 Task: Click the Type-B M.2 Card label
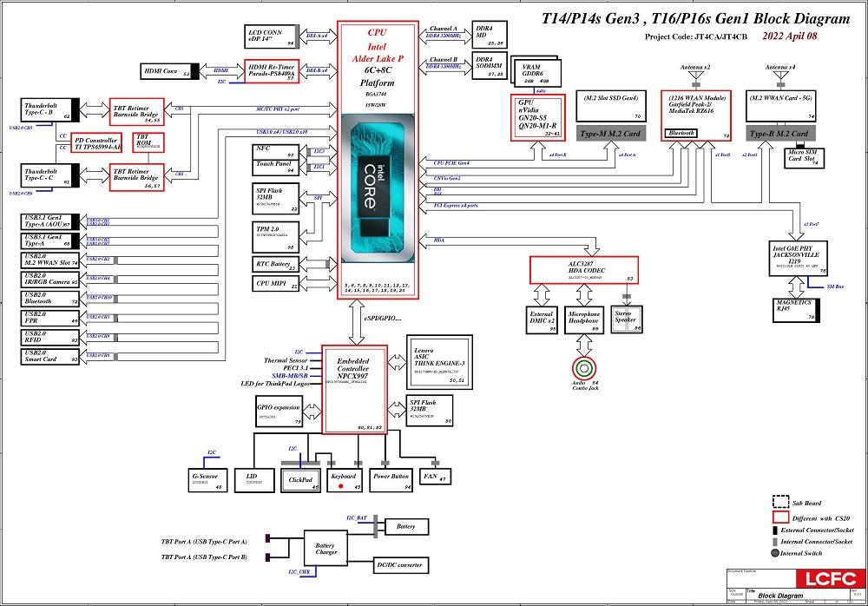780,134
